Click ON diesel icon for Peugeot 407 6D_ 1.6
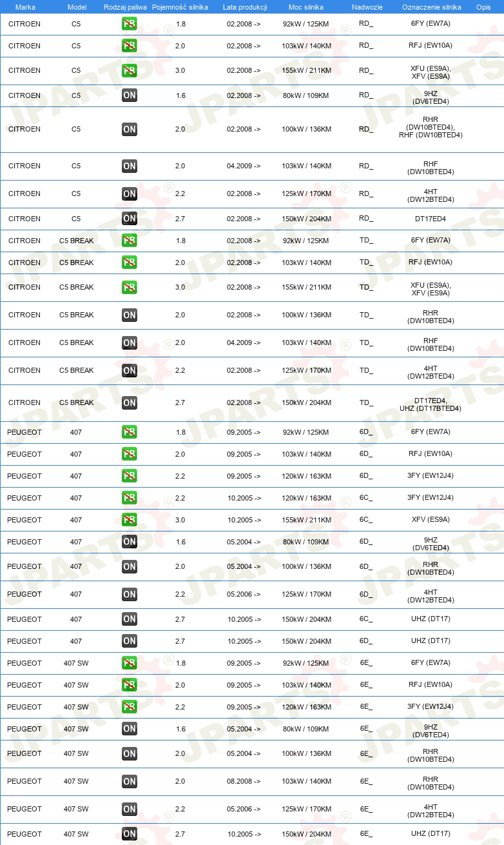 [x=130, y=542]
